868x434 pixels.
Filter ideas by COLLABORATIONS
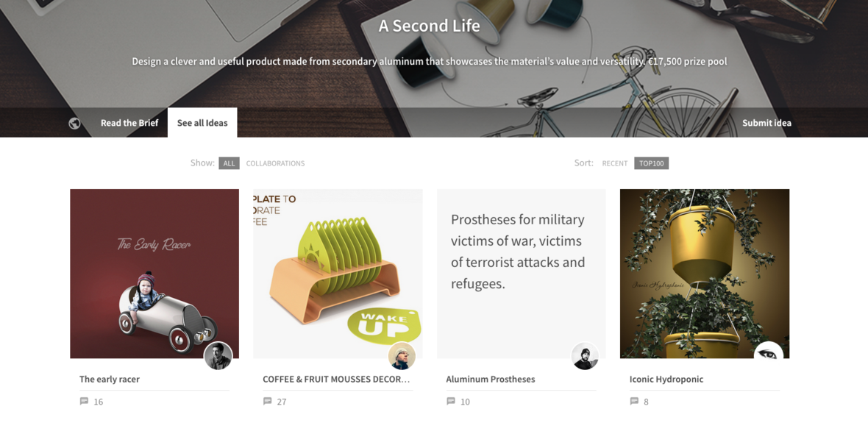click(275, 163)
